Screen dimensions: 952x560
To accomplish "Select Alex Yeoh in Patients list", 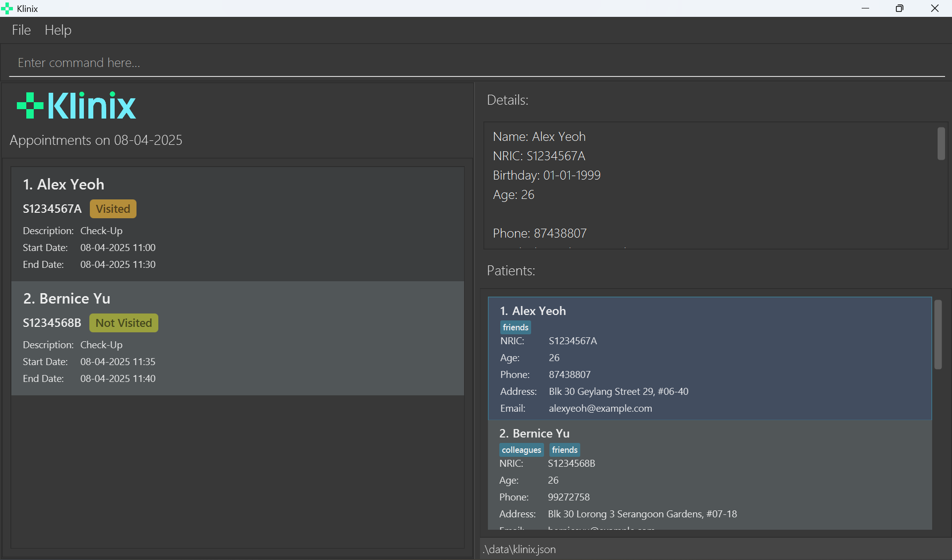I will [710, 358].
